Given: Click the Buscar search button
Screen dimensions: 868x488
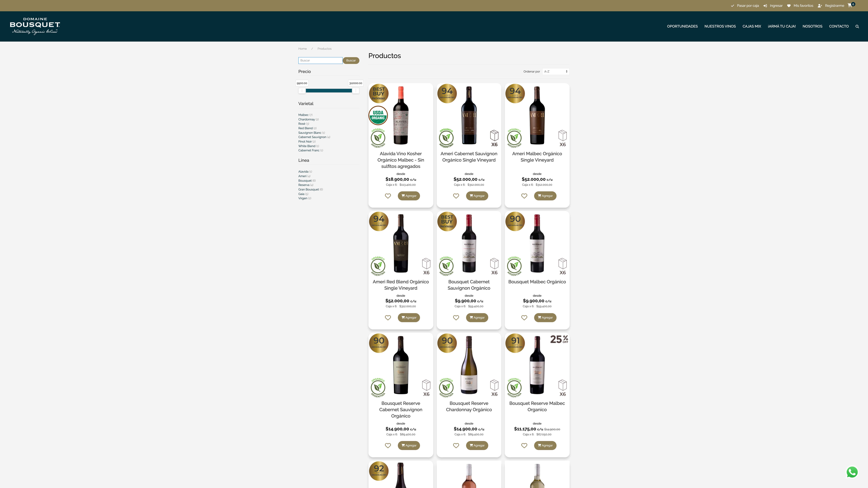Looking at the screenshot, I should coord(351,61).
